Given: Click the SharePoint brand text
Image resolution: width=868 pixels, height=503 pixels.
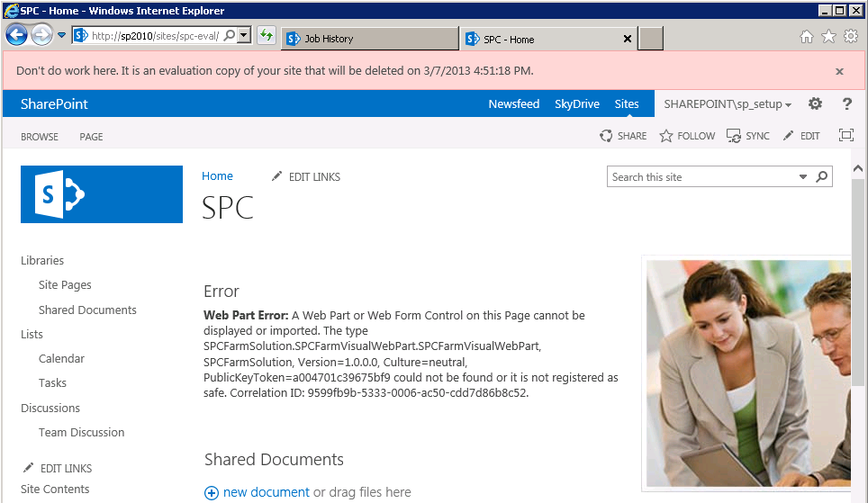Looking at the screenshot, I should coord(54,104).
